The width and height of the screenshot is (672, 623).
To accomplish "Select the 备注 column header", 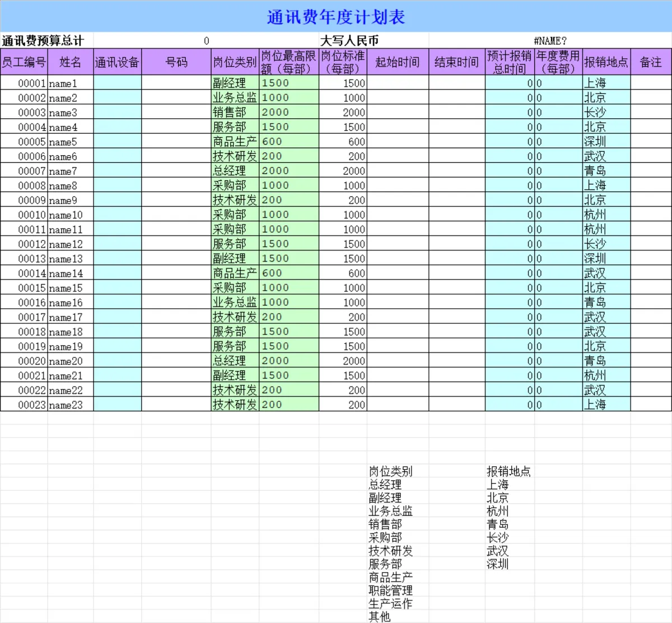I will pyautogui.click(x=651, y=62).
